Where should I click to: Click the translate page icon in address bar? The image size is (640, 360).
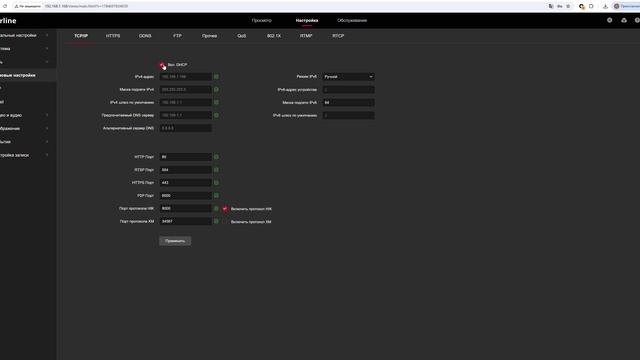551,6
